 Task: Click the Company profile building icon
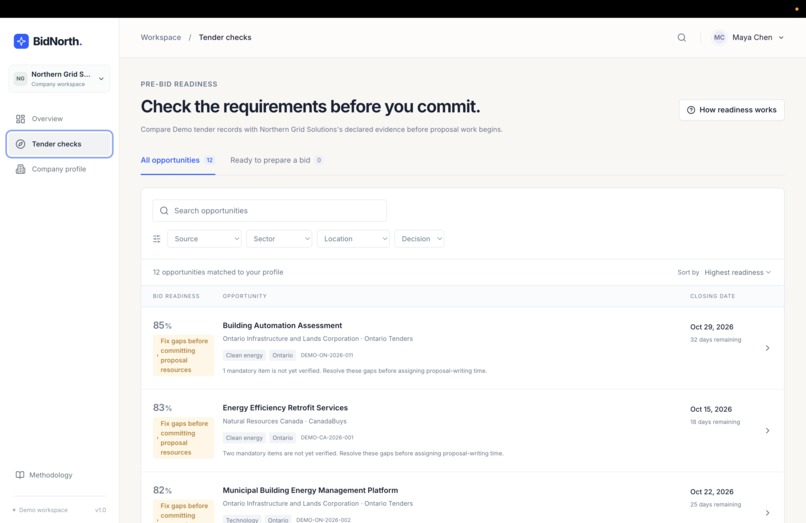pos(20,169)
